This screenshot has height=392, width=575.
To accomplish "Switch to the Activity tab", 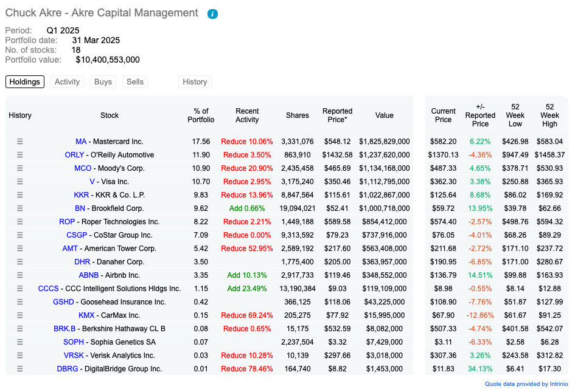I will (67, 81).
